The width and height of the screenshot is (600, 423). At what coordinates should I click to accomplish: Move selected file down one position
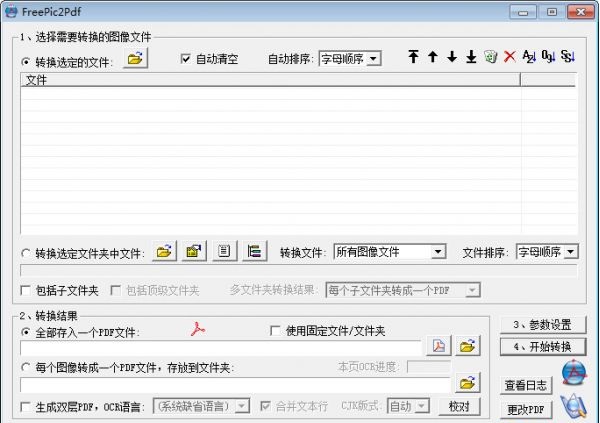(x=452, y=57)
